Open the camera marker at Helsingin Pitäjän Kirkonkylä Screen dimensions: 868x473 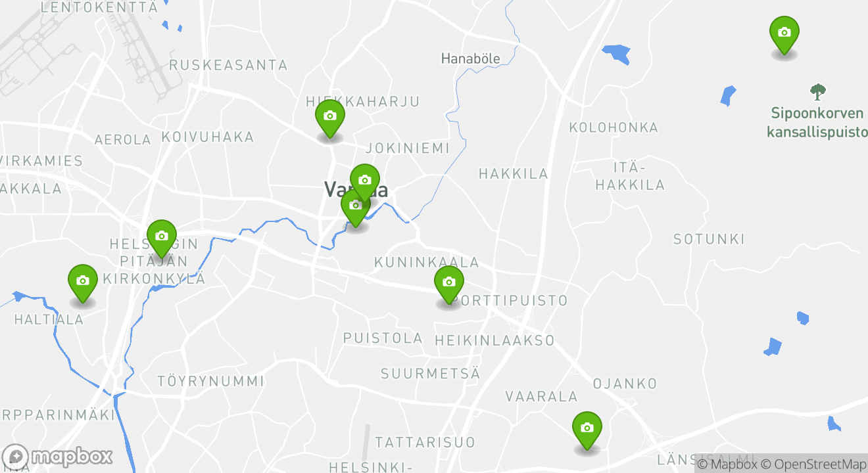(161, 238)
